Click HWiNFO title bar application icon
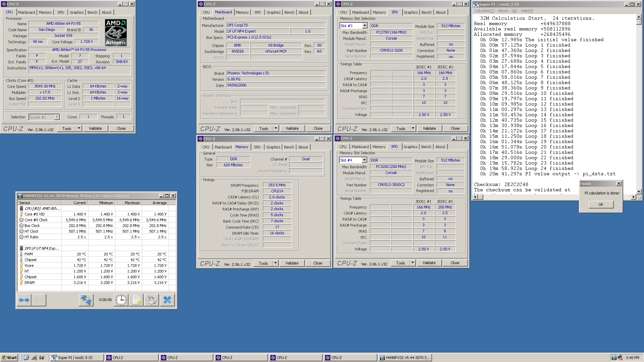 (20, 196)
